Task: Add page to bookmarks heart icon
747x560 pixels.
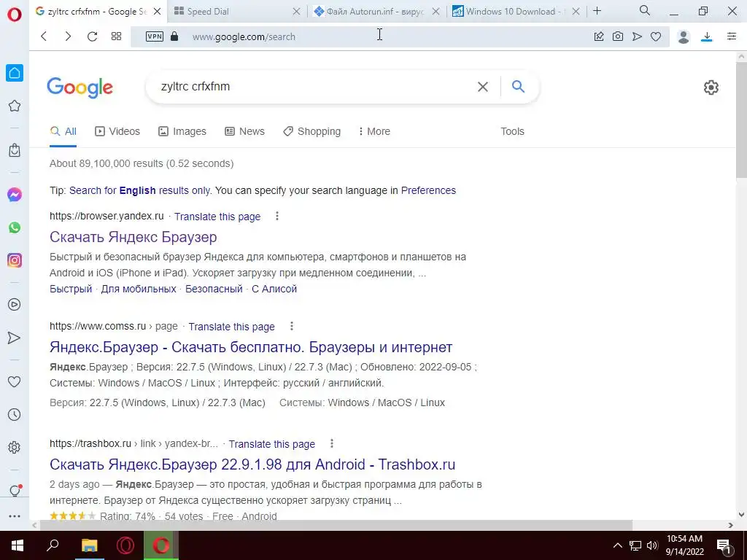Action: pos(656,36)
